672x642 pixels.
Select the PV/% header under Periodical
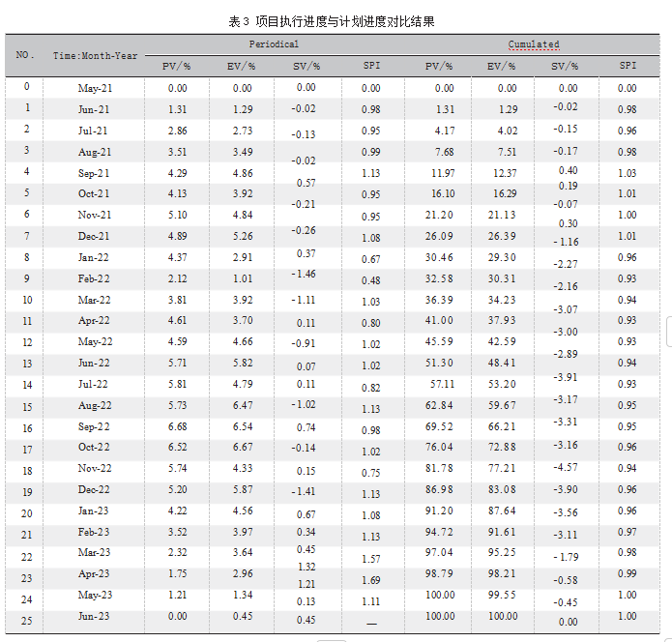176,66
